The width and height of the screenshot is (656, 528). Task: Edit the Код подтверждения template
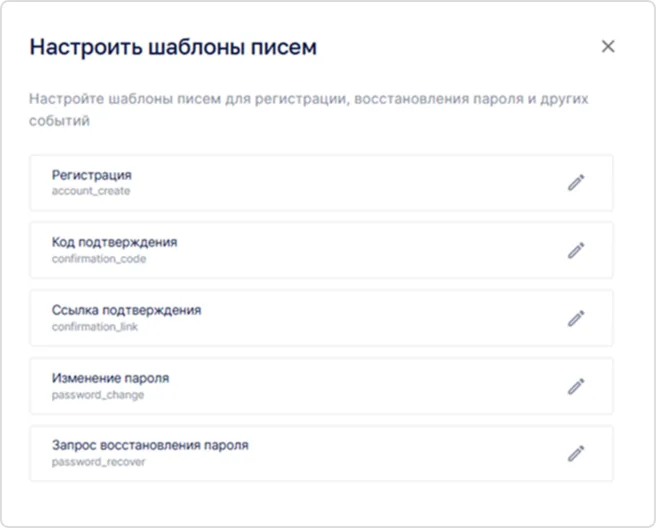(x=576, y=250)
